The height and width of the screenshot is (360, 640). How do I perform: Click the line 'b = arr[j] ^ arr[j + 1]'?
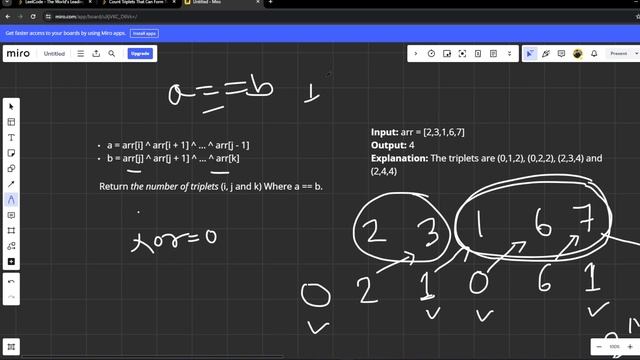[173, 158]
